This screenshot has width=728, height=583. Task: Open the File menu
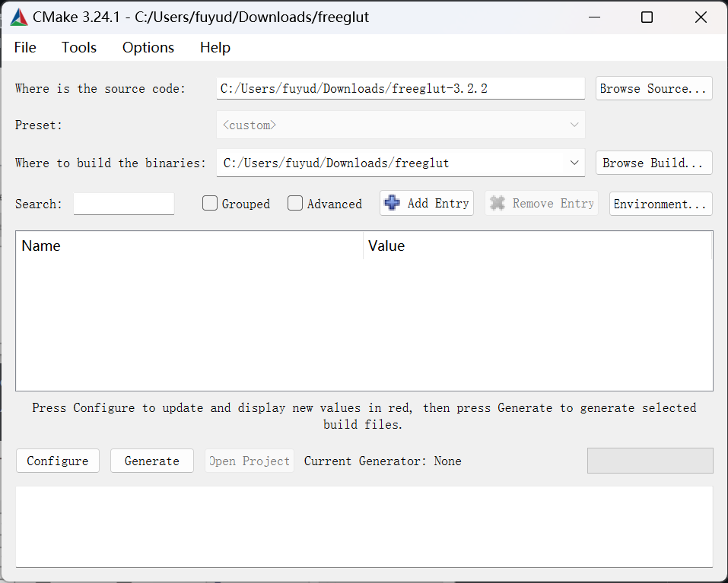(25, 47)
